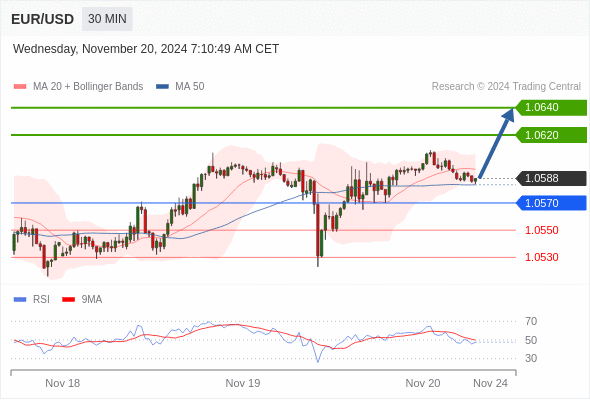Click the 'Nov 24' date axis label

[490, 383]
